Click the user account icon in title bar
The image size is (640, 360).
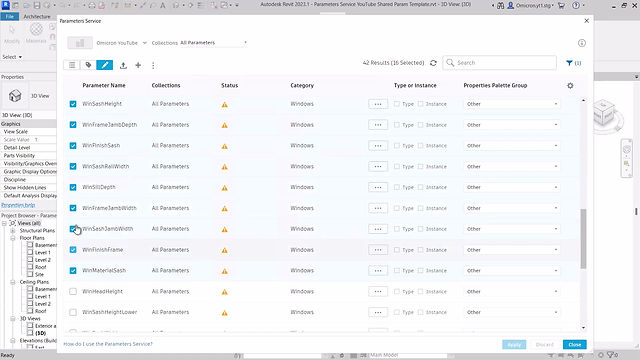(510, 5)
